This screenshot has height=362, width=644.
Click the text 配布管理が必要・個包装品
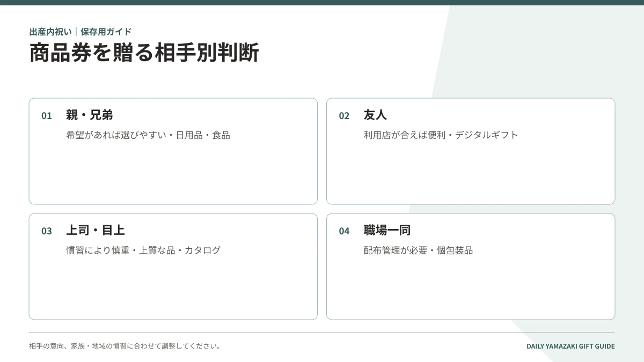tap(418, 250)
